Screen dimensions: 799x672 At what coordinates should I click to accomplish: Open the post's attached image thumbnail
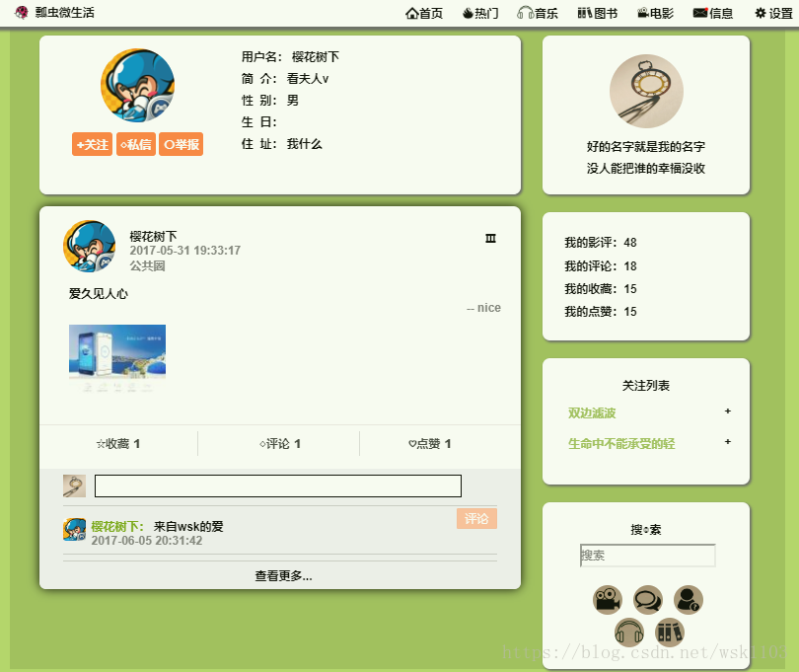pos(117,358)
